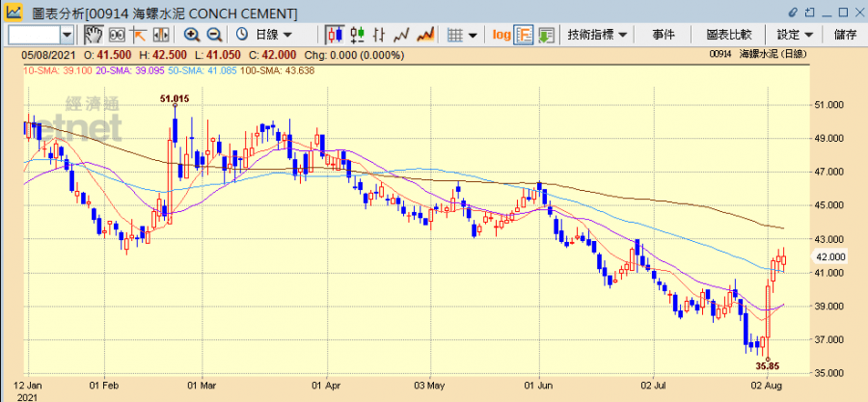This screenshot has width=868, height=402.
Task: Click the 事件 button
Action: click(664, 35)
